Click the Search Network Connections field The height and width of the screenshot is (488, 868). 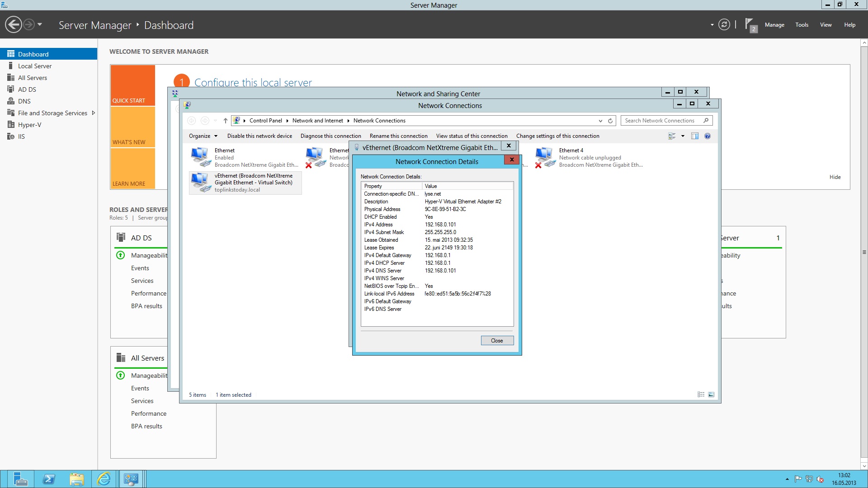(x=666, y=121)
